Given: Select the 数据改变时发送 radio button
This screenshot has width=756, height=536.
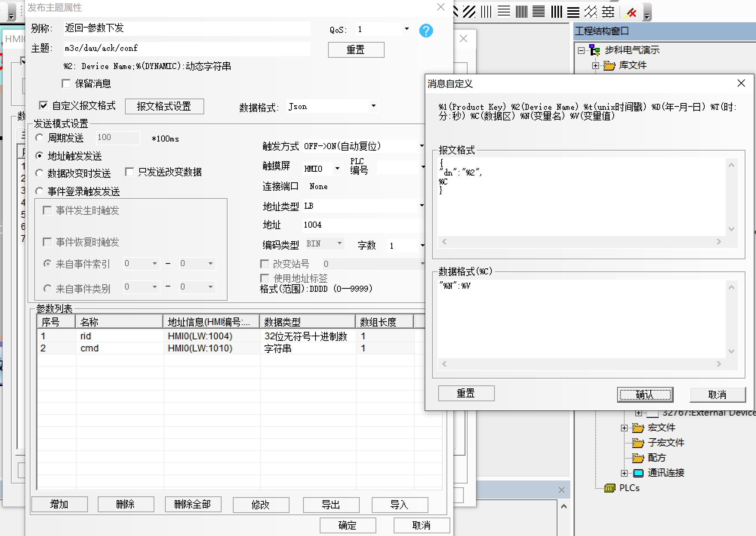Looking at the screenshot, I should 39,173.
